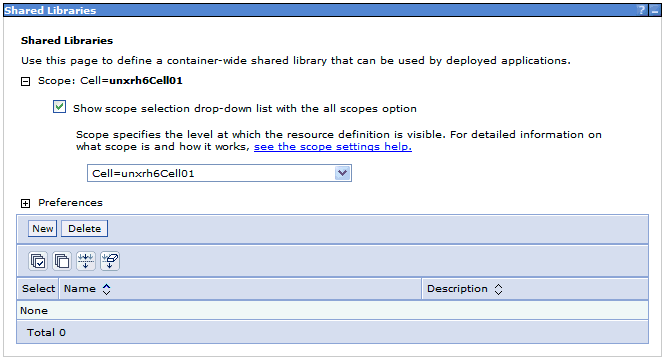Image resolution: width=664 pixels, height=360 pixels.
Task: Uncheck Show scope selection drop-down list option
Action: click(59, 107)
